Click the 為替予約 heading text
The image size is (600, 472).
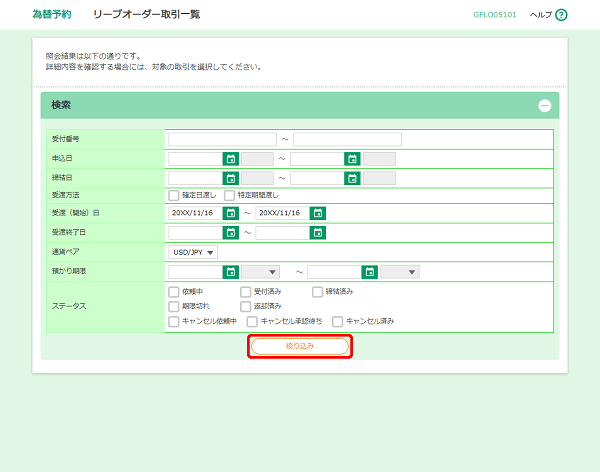52,15
